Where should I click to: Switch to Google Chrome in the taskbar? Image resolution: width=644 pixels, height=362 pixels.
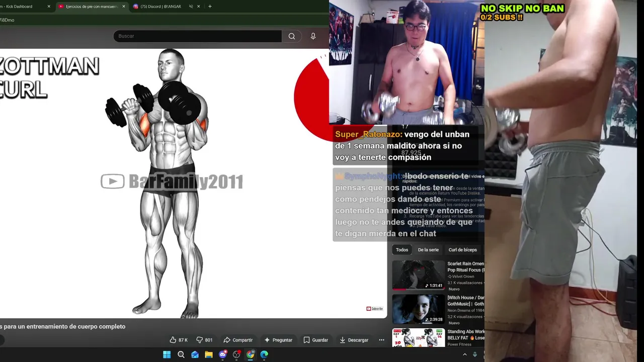tap(250, 354)
